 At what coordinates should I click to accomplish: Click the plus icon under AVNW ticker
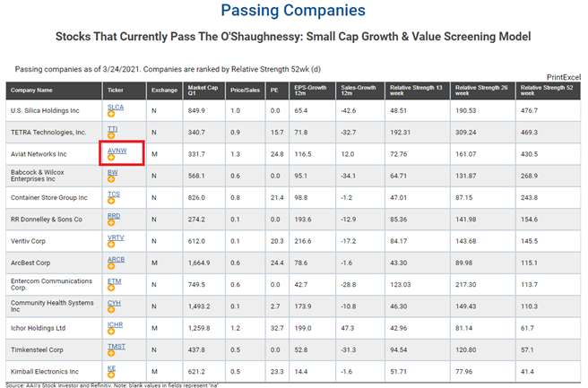pyautogui.click(x=111, y=158)
